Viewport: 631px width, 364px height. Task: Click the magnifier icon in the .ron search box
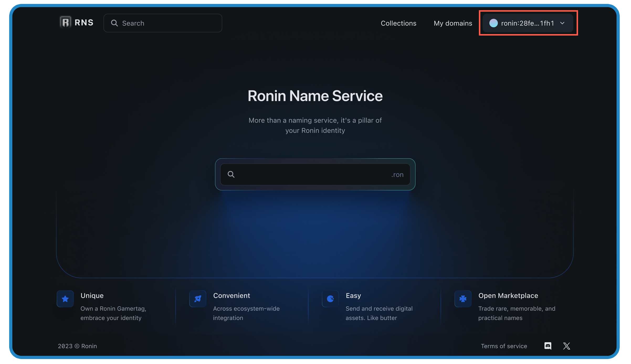pyautogui.click(x=231, y=174)
